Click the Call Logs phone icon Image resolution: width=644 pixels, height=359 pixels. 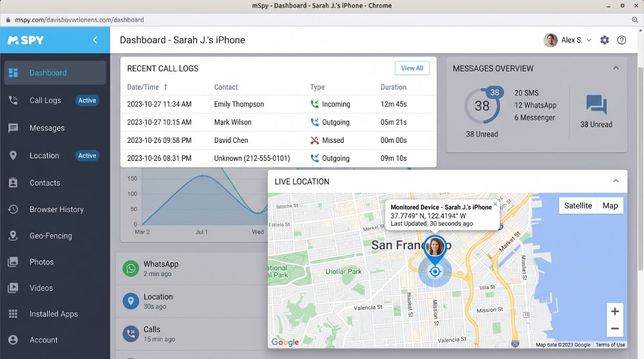13,100
